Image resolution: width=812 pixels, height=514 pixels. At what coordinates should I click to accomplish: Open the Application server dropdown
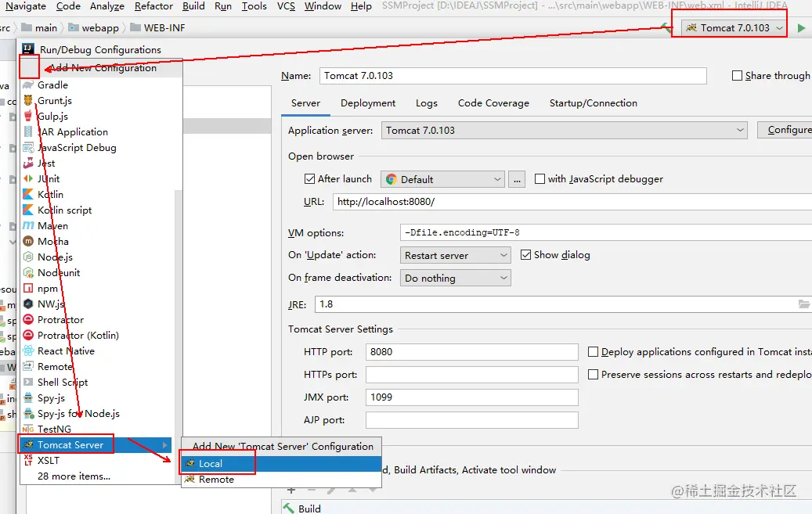(x=564, y=131)
